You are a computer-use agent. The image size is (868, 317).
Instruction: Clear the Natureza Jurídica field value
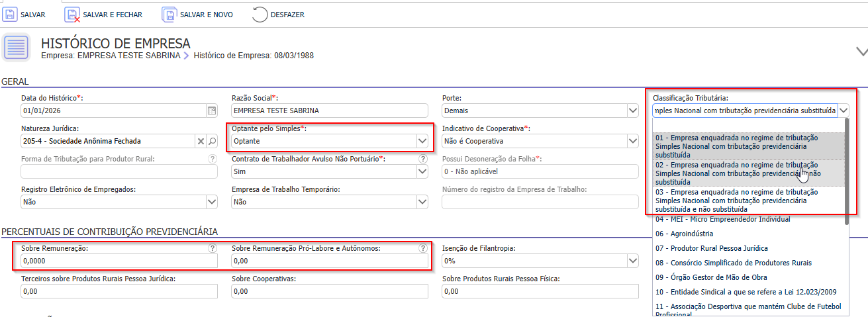coord(200,141)
